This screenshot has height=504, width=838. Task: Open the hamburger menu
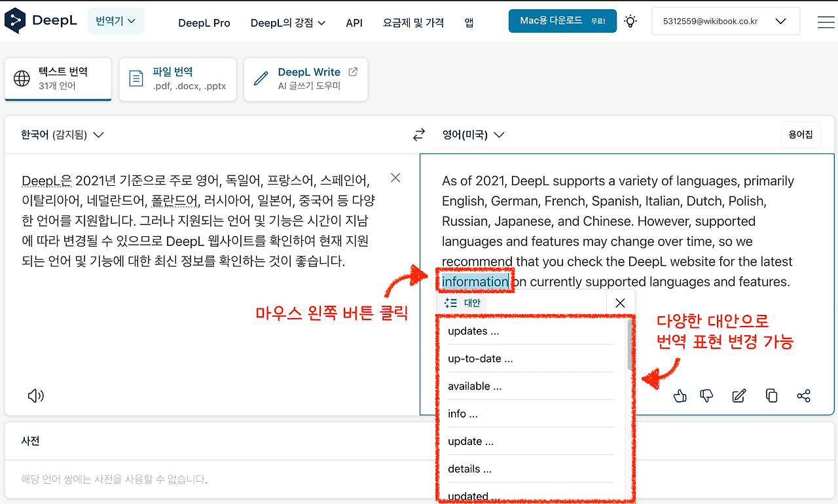(826, 22)
